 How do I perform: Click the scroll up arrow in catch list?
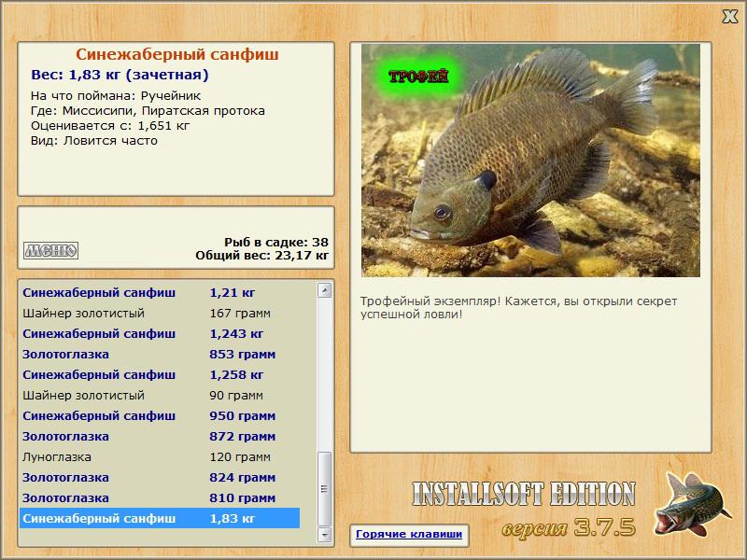pyautogui.click(x=324, y=290)
